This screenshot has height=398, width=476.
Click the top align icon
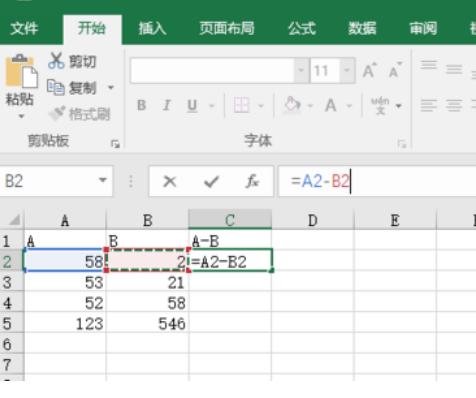click(429, 66)
